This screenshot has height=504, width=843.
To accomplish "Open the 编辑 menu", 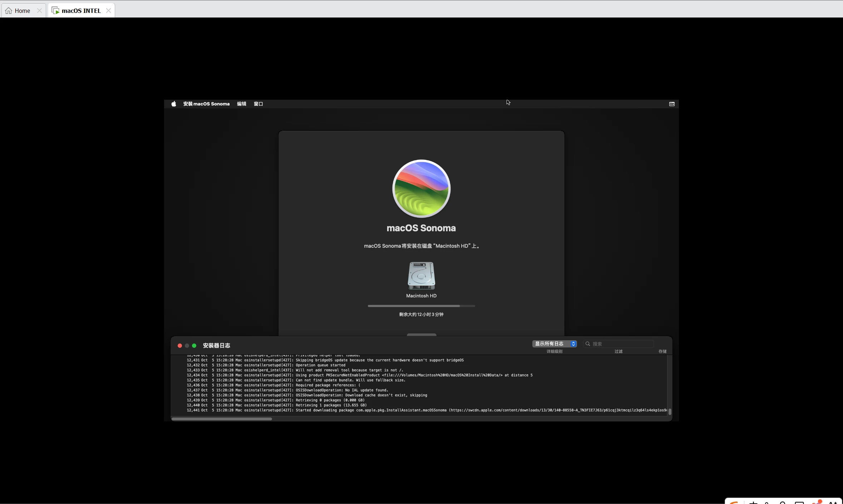I will pyautogui.click(x=242, y=104).
